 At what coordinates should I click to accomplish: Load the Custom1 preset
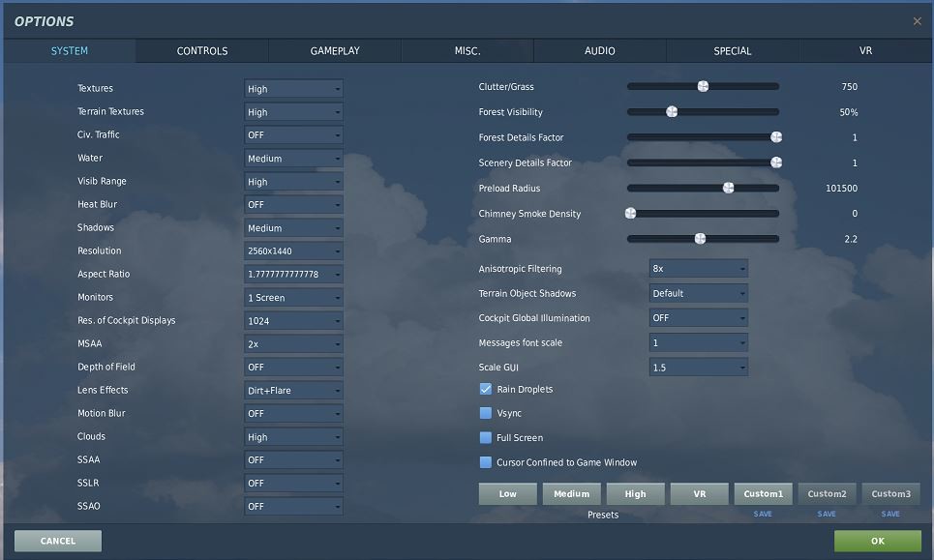[x=763, y=494]
